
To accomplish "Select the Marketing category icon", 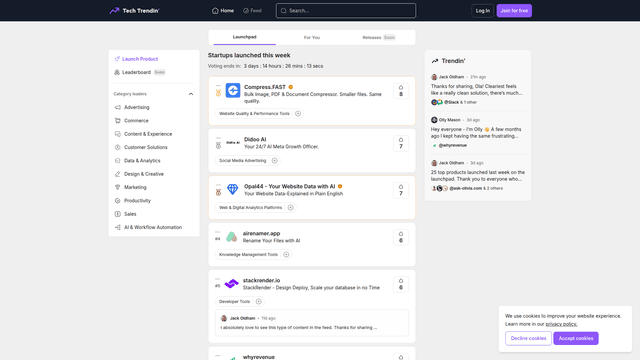I will pyautogui.click(x=118, y=187).
